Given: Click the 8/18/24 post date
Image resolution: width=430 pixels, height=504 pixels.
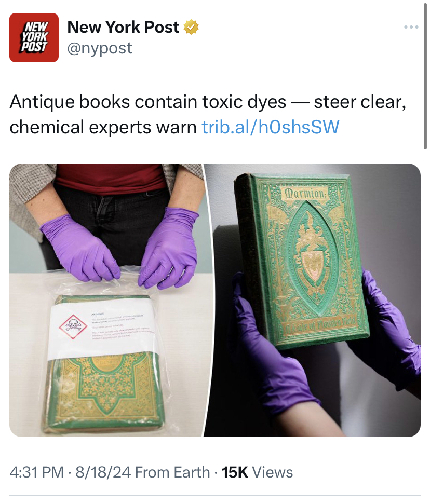Looking at the screenshot, I should click(103, 472).
